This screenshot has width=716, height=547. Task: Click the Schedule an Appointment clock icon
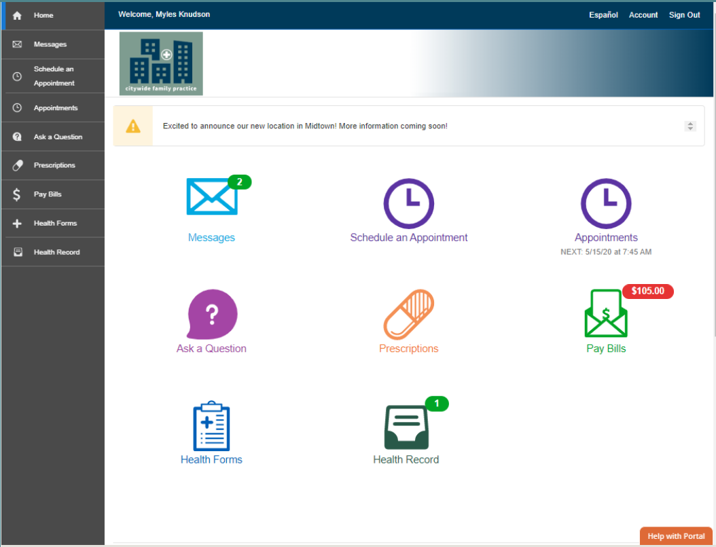point(408,204)
